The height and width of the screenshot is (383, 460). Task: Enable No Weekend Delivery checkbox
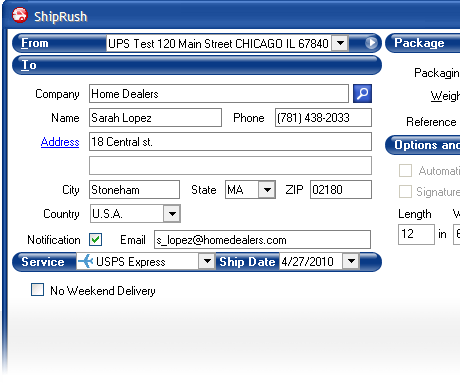(x=37, y=290)
